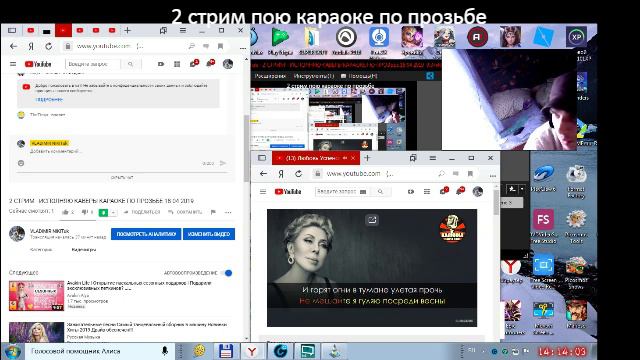Click share icon in recorder app toolbar
This screenshot has height=360, width=640.
(430, 76)
